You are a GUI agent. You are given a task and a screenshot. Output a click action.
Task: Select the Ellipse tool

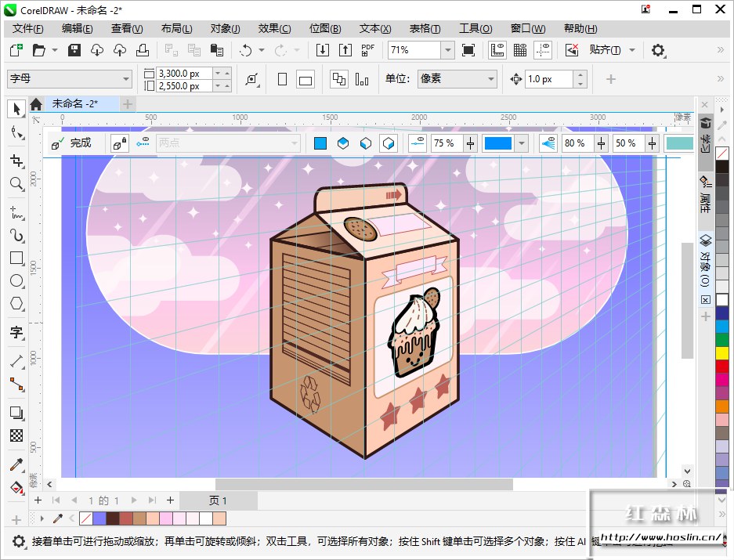click(x=16, y=280)
